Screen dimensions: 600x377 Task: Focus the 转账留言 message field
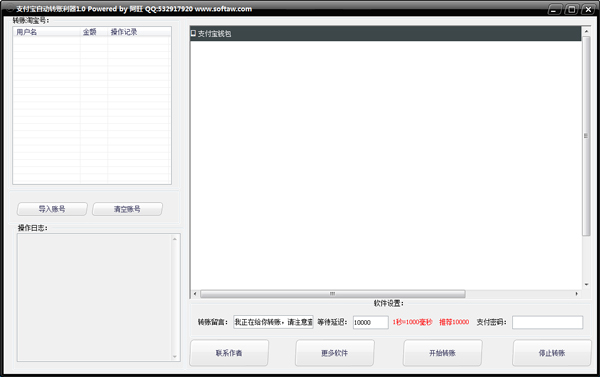tap(273, 322)
